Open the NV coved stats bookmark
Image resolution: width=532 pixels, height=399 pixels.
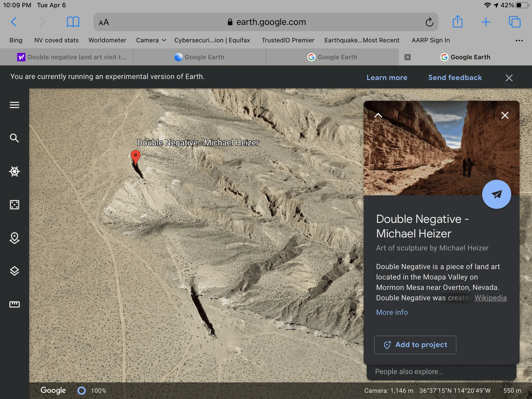pos(56,40)
